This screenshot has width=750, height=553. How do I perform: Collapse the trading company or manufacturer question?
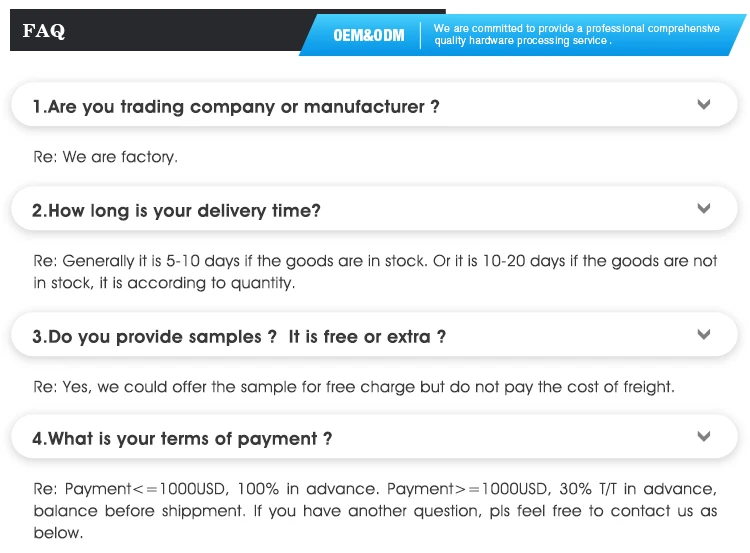704,105
